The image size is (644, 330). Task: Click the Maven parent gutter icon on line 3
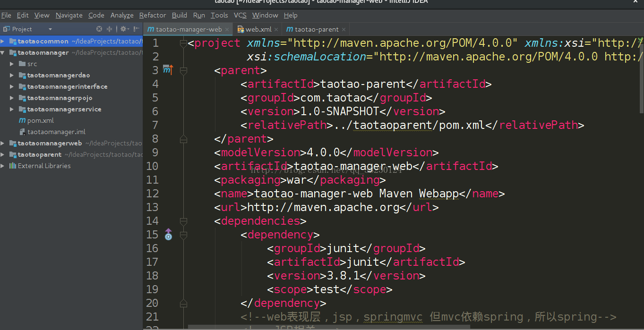click(x=168, y=70)
